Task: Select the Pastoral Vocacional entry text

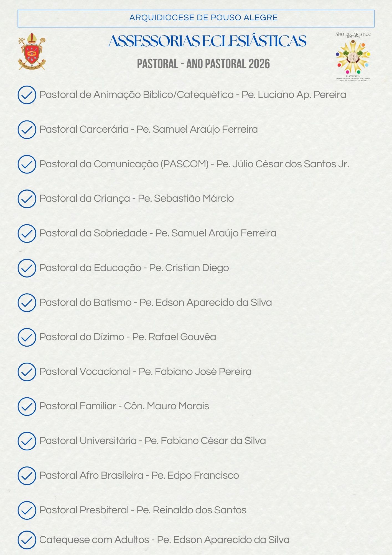Action: [145, 372]
